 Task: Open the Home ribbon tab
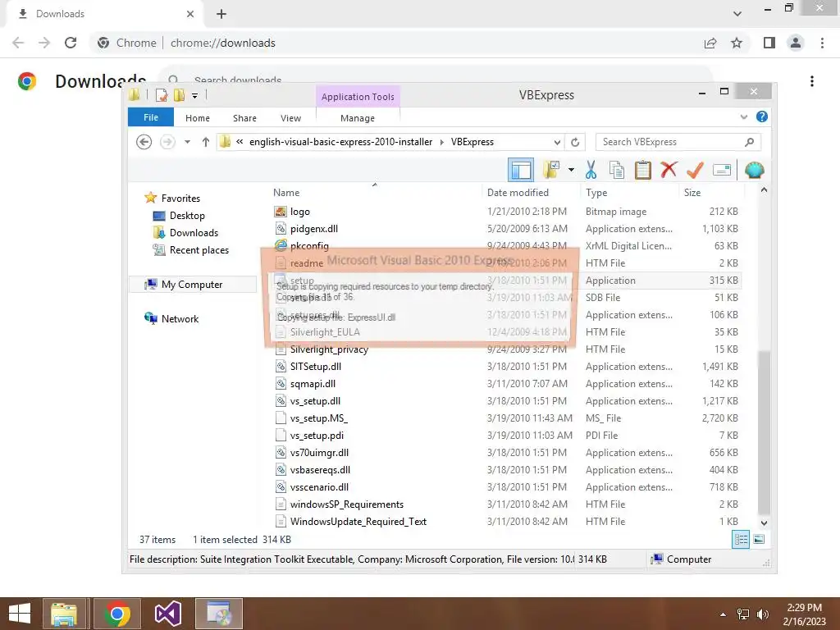[x=198, y=118]
